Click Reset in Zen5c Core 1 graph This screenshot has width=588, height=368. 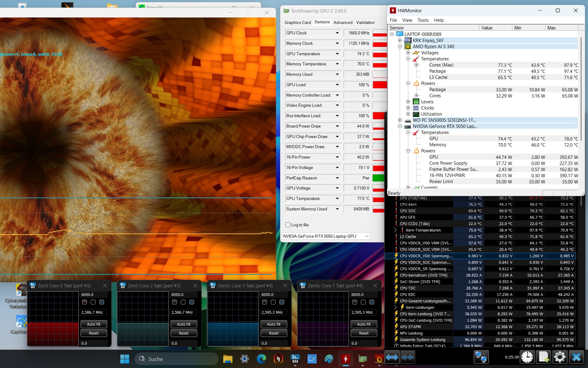click(x=364, y=333)
